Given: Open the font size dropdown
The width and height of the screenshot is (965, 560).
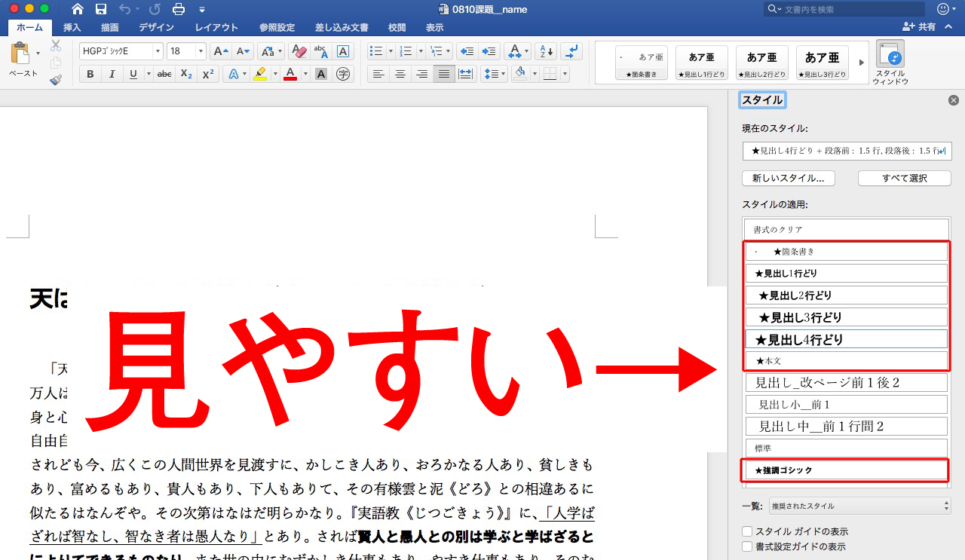Looking at the screenshot, I should [201, 51].
